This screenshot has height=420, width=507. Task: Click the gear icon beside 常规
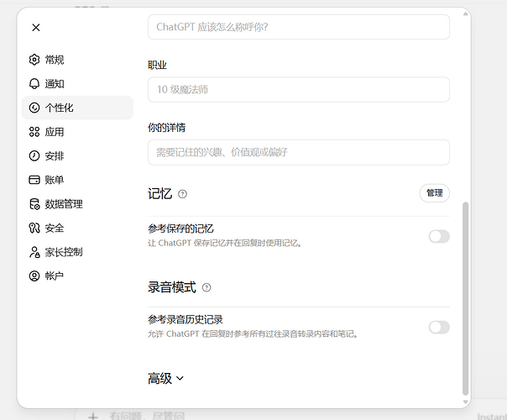click(34, 60)
